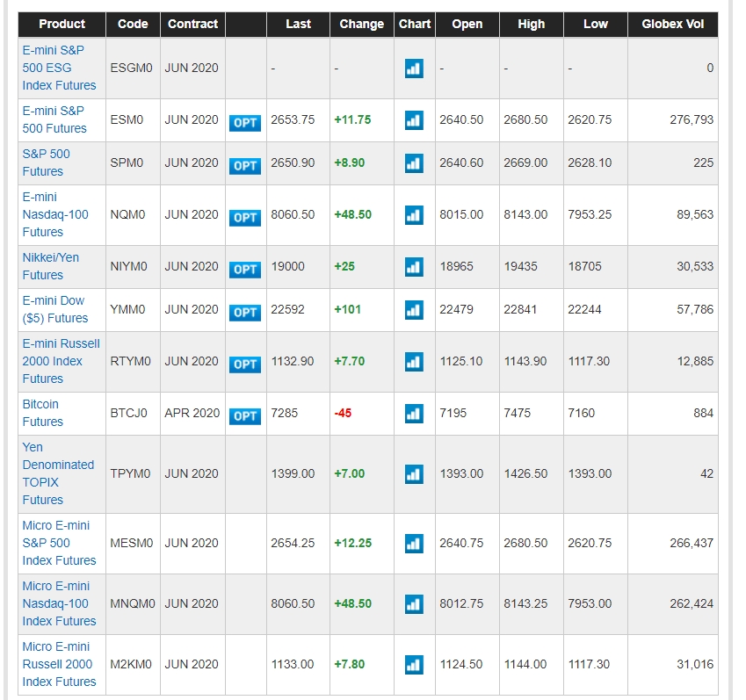Select high value 22841
The width and height of the screenshot is (746, 700).
coord(520,309)
